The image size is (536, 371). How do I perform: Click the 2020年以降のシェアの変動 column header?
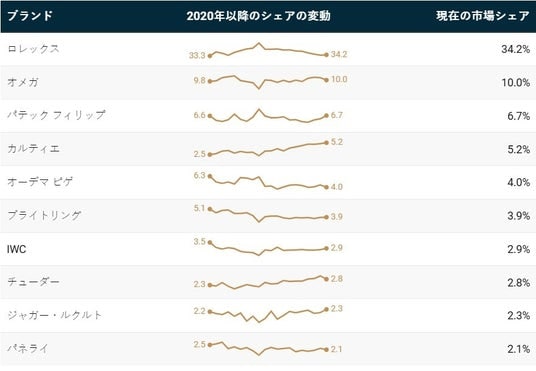pos(258,16)
